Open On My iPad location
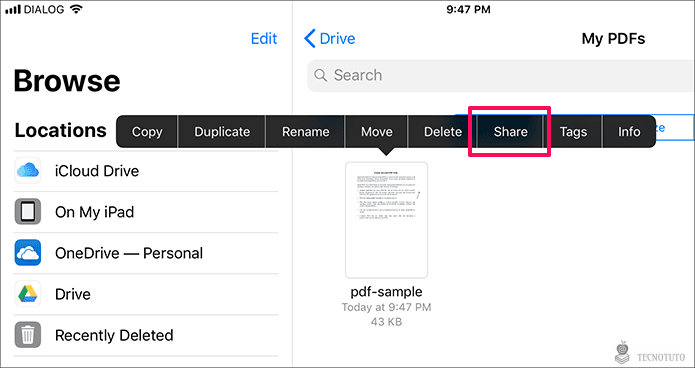This screenshot has height=368, width=695. [x=146, y=212]
